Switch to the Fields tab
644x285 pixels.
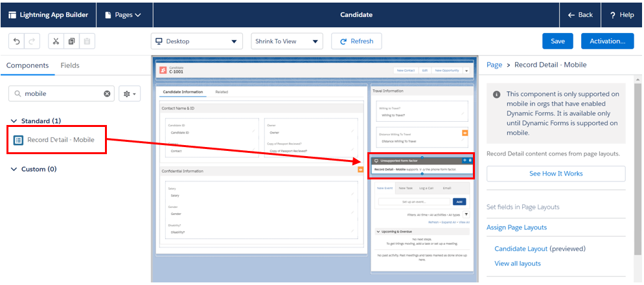pos(70,65)
